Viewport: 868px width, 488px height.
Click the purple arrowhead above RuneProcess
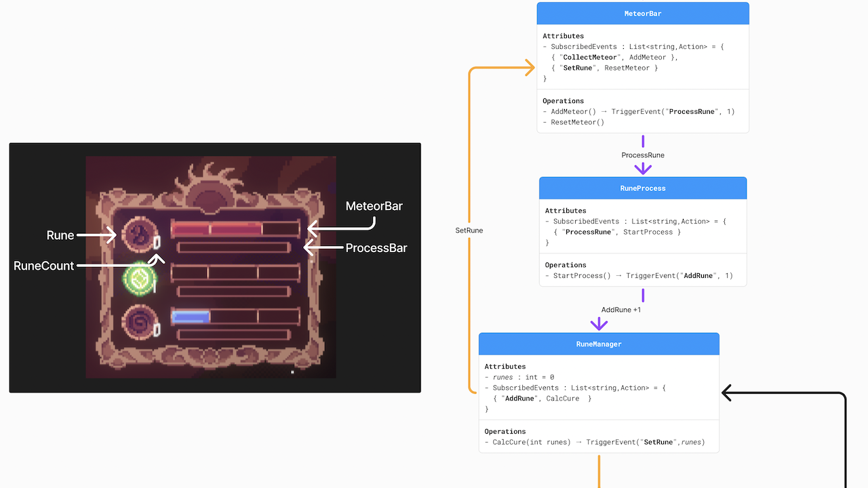pos(643,170)
